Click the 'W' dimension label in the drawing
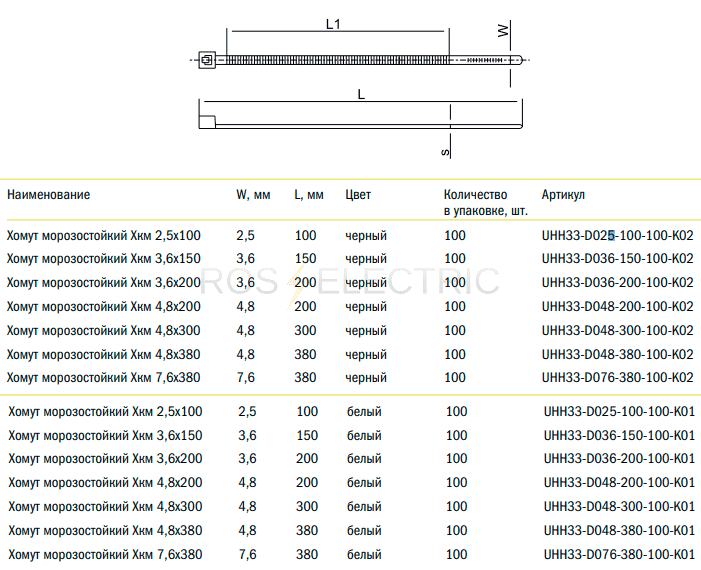This screenshot has height=570, width=701. (503, 30)
